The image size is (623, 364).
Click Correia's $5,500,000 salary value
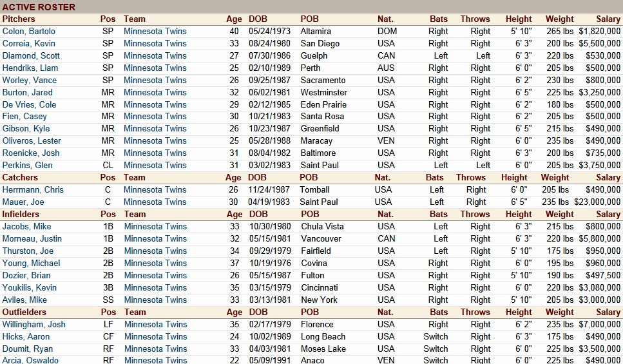[x=600, y=44]
